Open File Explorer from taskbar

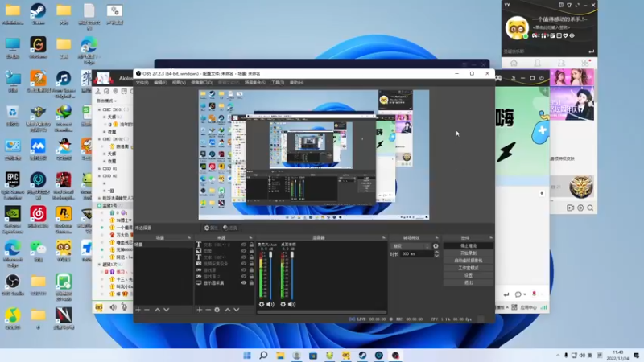(x=280, y=355)
